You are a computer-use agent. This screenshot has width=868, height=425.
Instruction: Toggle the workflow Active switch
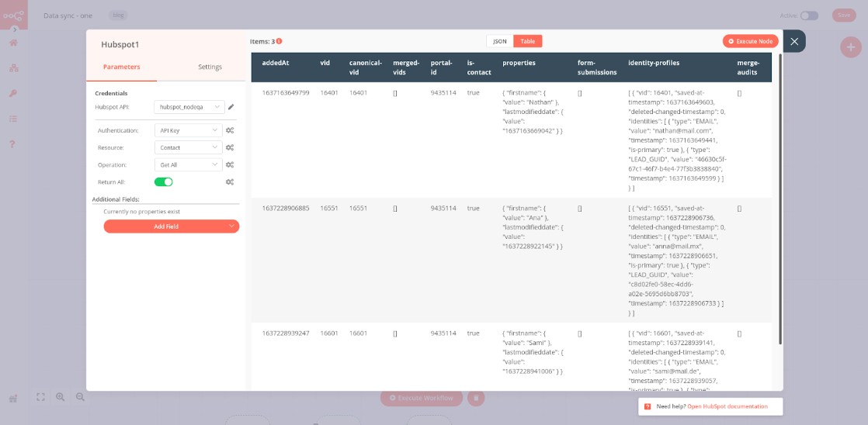tap(809, 16)
